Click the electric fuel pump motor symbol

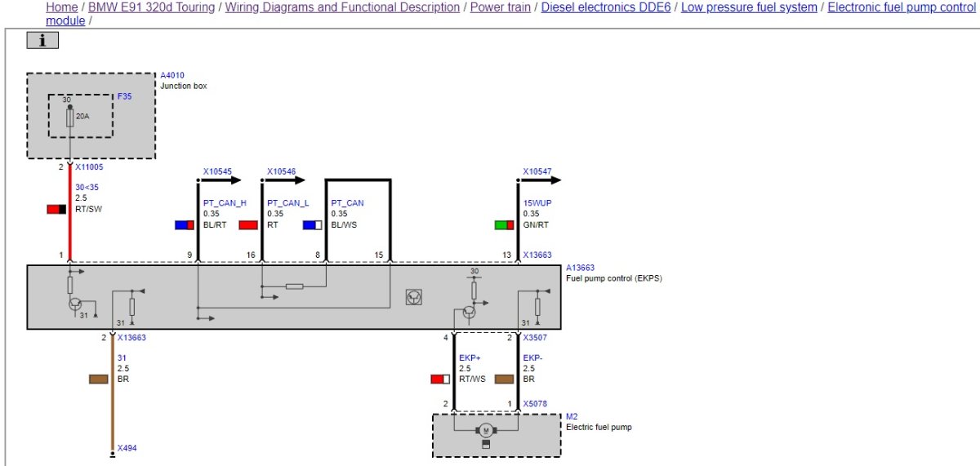pyautogui.click(x=486, y=430)
